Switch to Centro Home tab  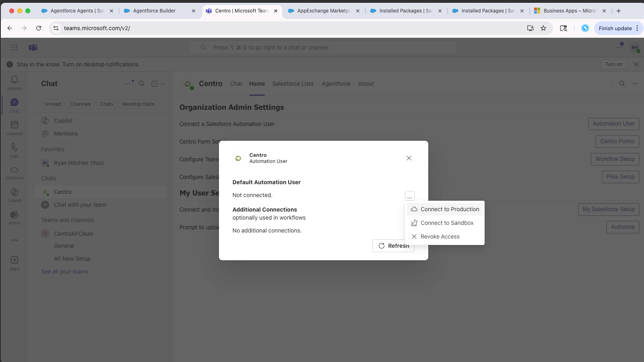click(257, 84)
